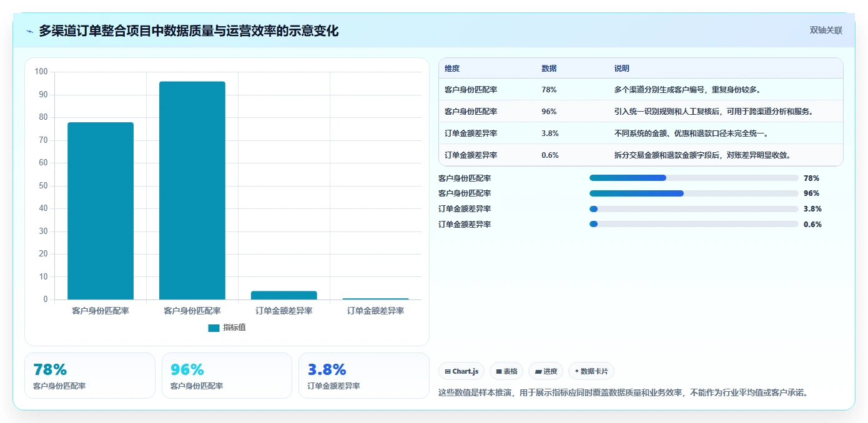Click the 说明 column header

tap(622, 69)
